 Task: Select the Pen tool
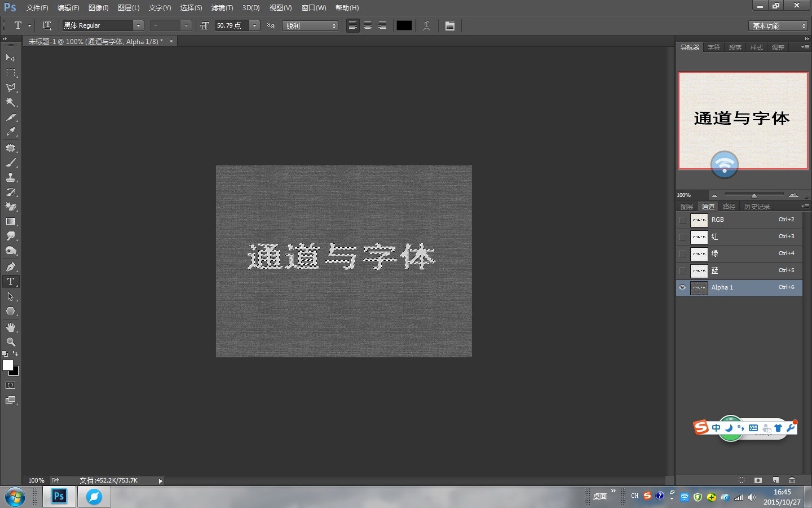11,267
